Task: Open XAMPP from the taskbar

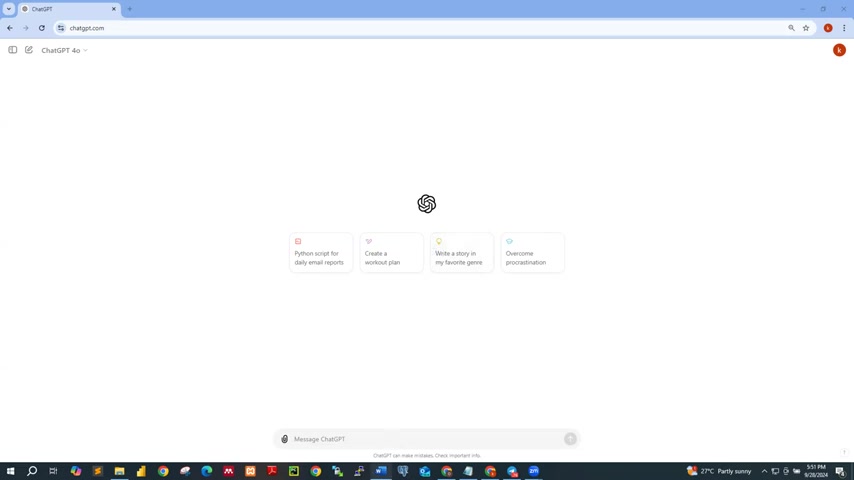Action: pyautogui.click(x=250, y=471)
